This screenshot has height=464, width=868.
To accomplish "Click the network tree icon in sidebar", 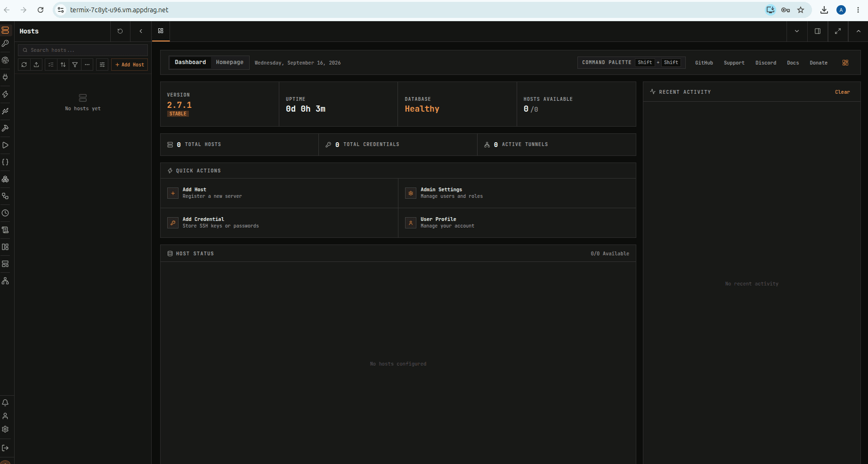I will [x=5, y=281].
